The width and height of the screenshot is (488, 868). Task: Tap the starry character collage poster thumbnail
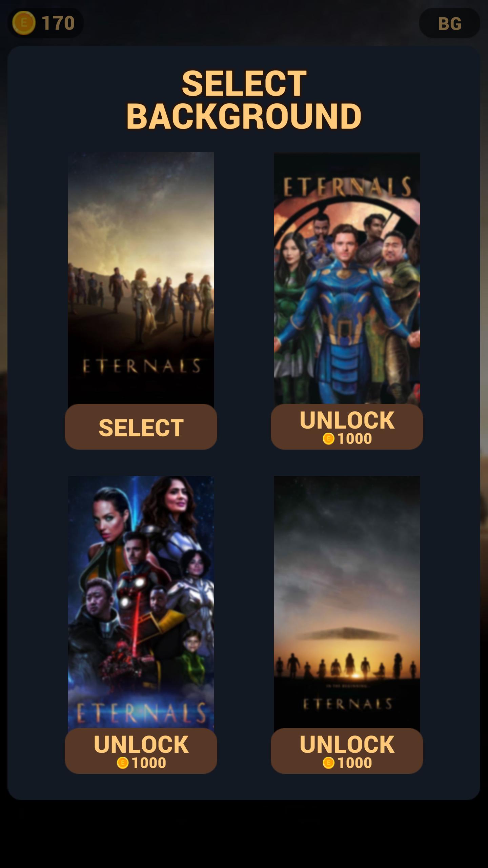[x=141, y=602]
